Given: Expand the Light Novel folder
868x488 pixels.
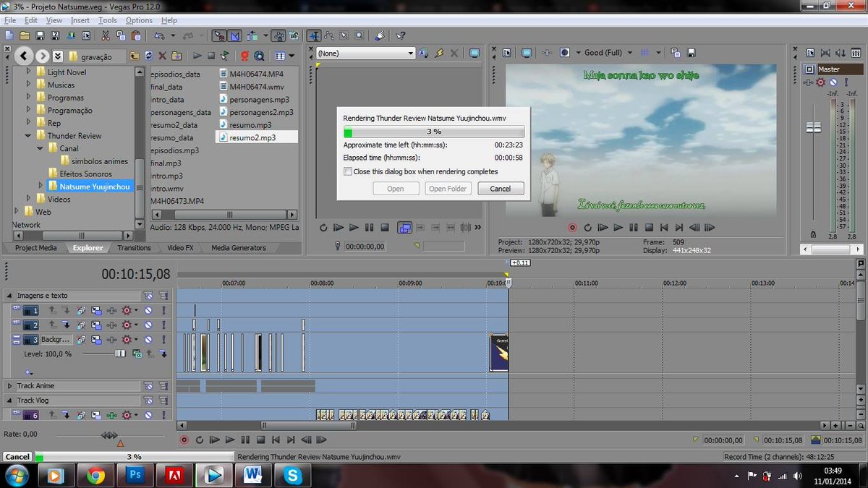Looking at the screenshot, I should [x=30, y=72].
